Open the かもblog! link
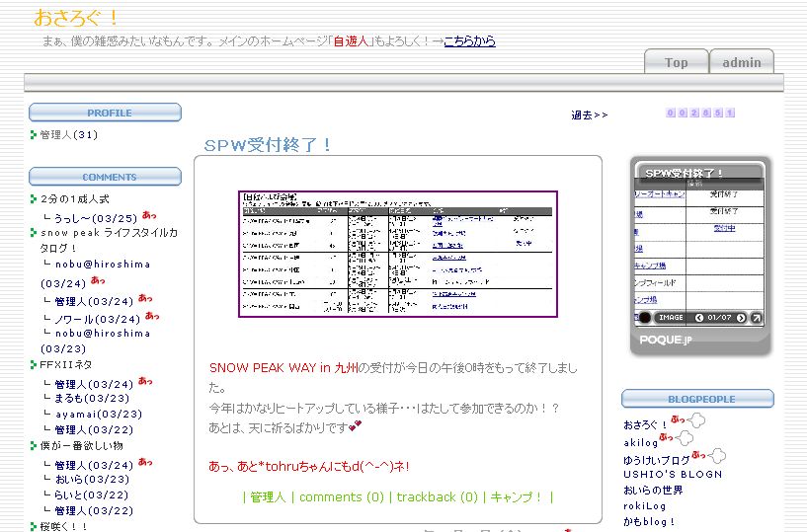 (649, 521)
